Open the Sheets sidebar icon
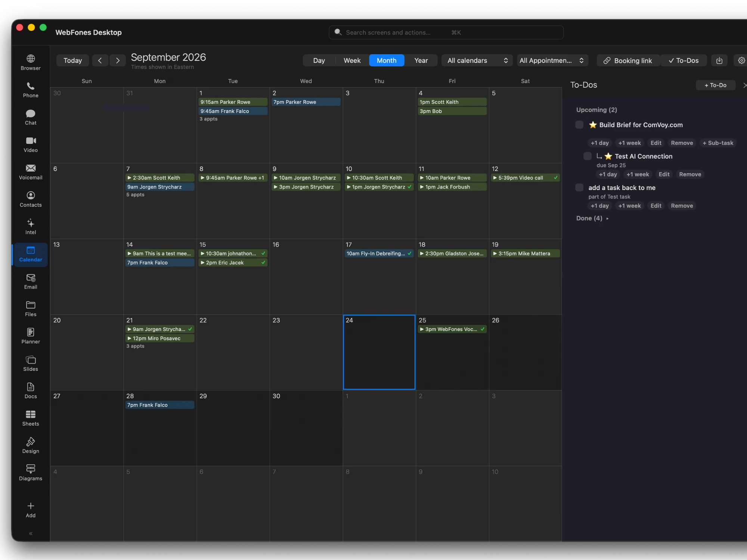The width and height of the screenshot is (747, 560). point(31,418)
